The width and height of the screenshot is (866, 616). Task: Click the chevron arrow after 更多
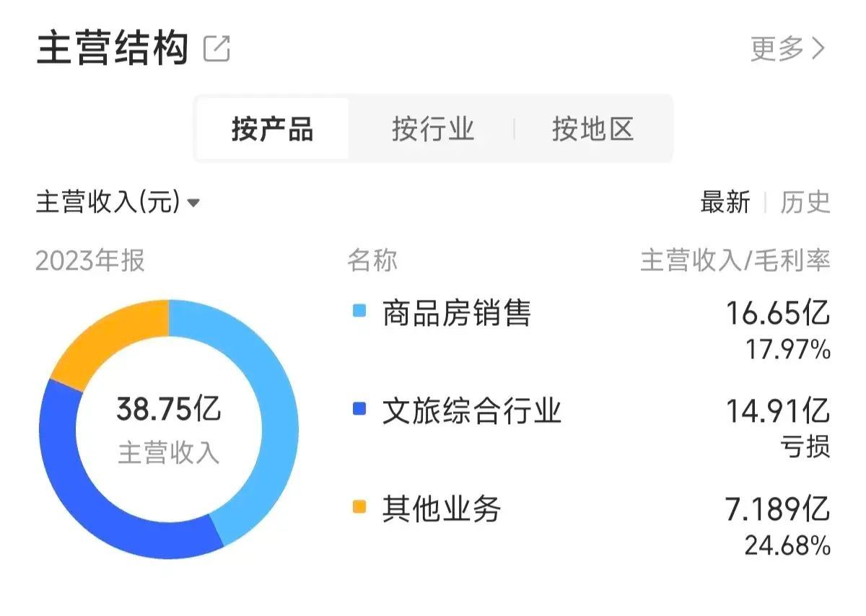[x=819, y=49]
